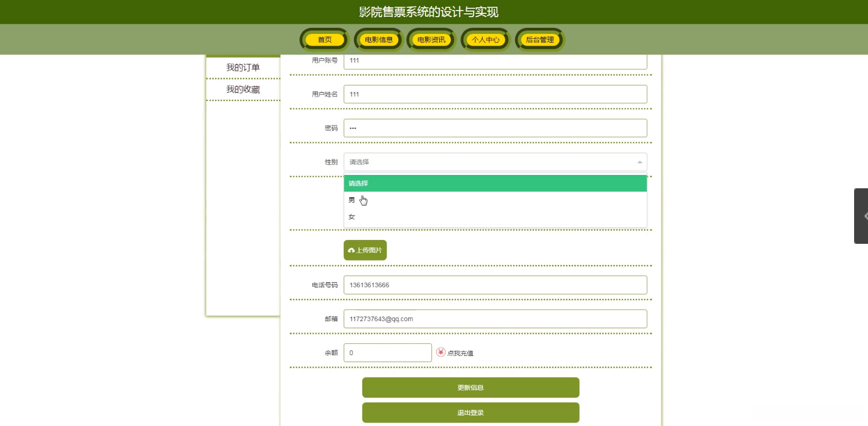Focus the 密码 input field
This screenshot has width=868, height=426.
495,128
